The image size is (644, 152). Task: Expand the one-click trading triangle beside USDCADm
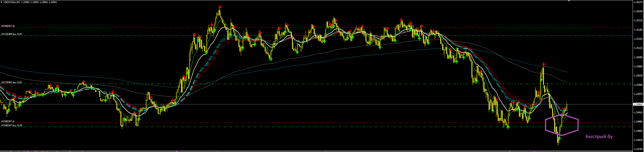point(2,2)
